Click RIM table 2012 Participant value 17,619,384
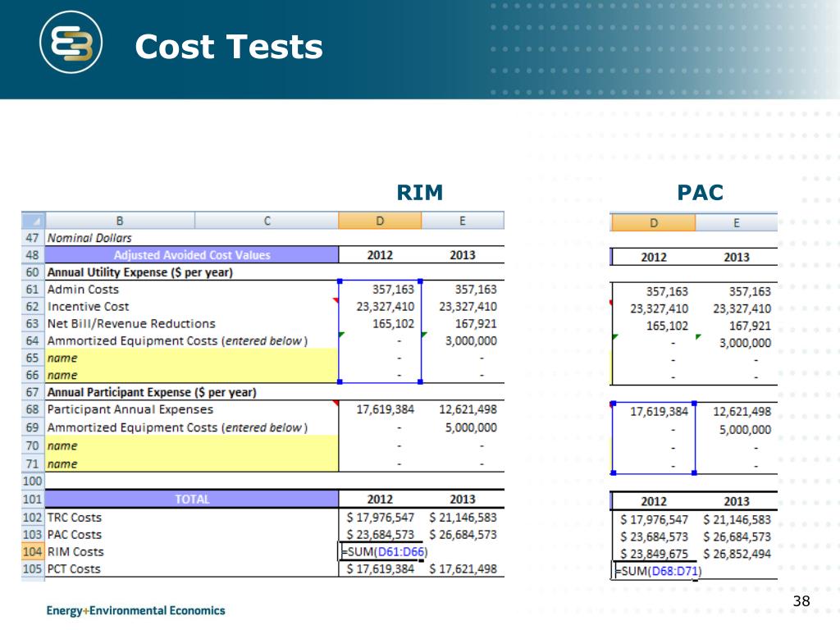The height and width of the screenshot is (630, 840). [386, 409]
